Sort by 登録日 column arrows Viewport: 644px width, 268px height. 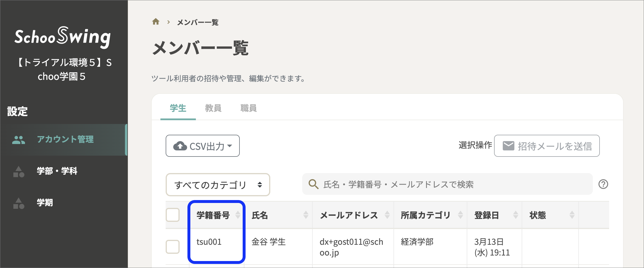[516, 215]
